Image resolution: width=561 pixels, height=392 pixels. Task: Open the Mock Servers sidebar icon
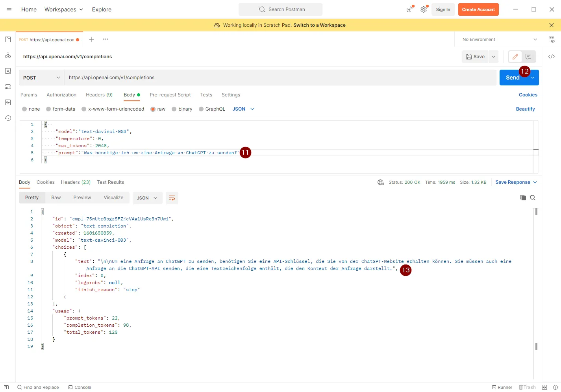[x=8, y=87]
